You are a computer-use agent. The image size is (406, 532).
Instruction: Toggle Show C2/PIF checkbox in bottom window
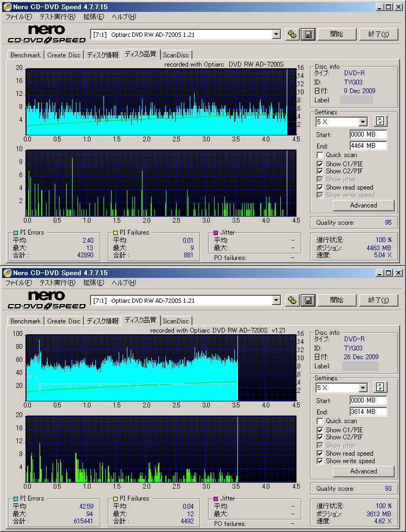tap(320, 437)
